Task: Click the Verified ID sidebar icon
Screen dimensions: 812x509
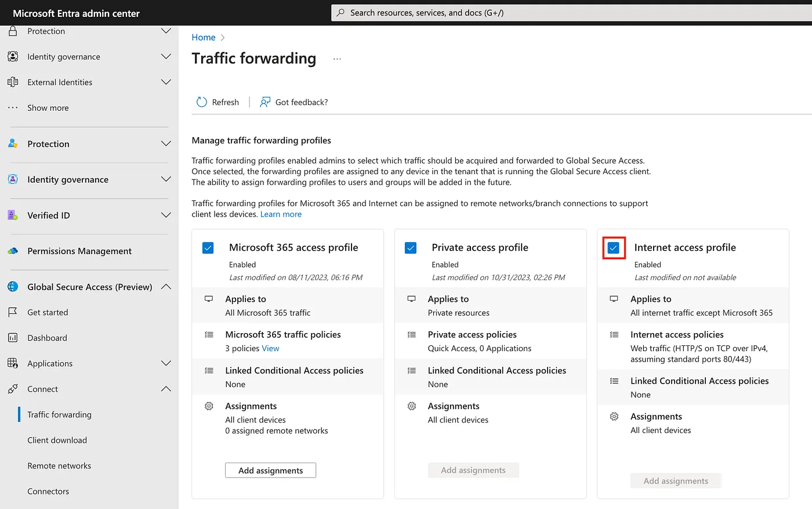Action: tap(13, 215)
